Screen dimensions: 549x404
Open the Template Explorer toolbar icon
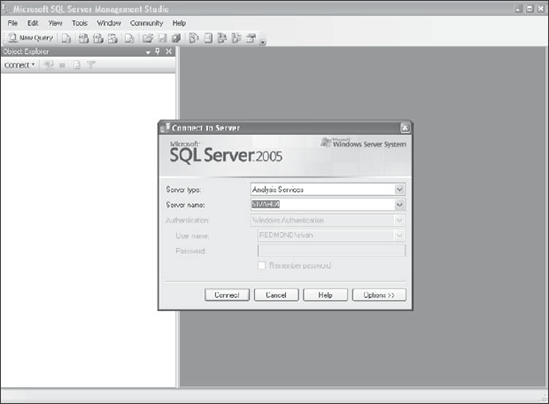[237, 38]
